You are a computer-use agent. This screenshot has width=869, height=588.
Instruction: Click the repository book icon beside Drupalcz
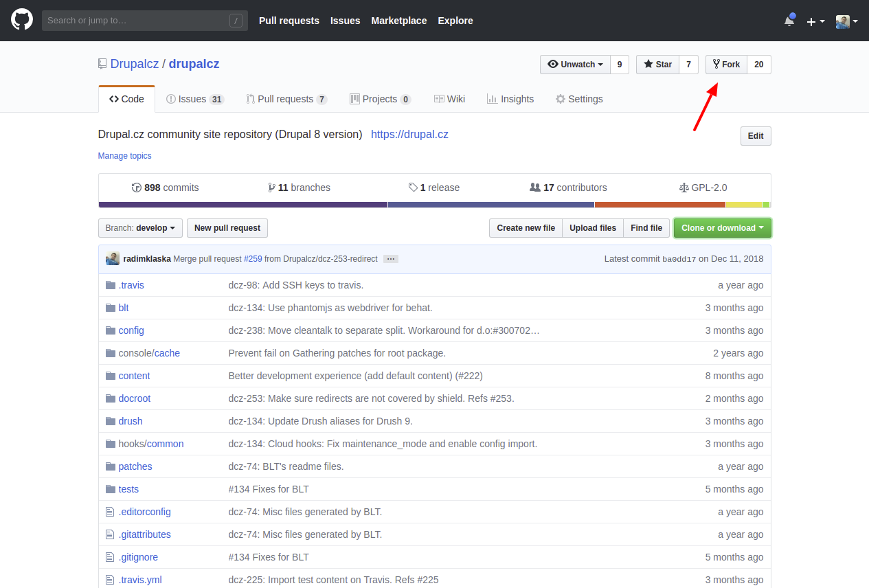(x=102, y=64)
